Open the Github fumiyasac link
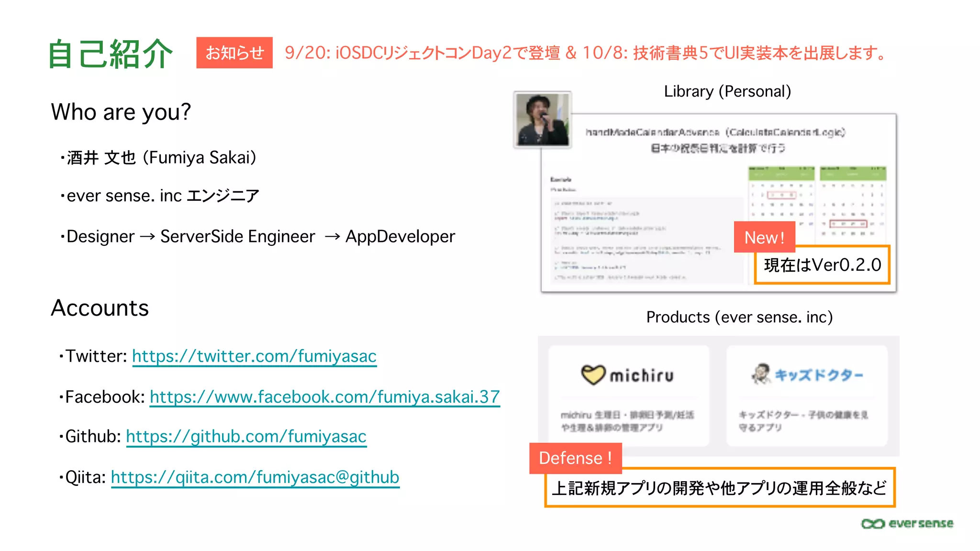 [246, 437]
